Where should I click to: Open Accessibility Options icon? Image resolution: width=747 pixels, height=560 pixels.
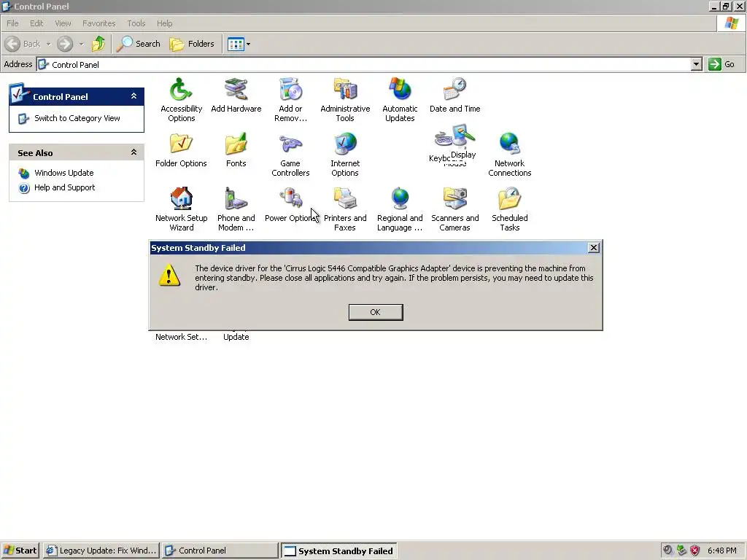(x=181, y=100)
